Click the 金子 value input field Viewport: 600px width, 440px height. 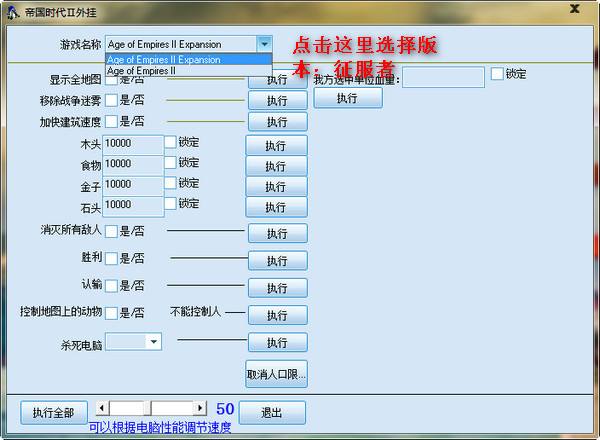(x=133, y=186)
